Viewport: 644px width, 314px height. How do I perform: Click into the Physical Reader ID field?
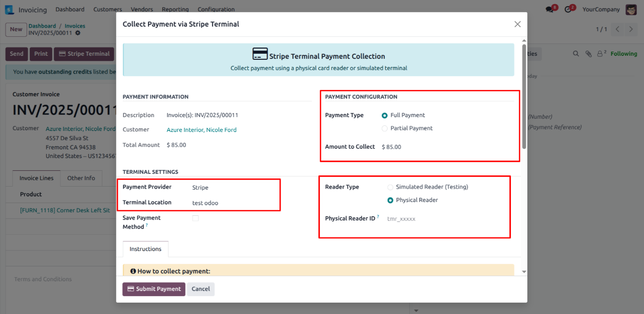point(445,219)
